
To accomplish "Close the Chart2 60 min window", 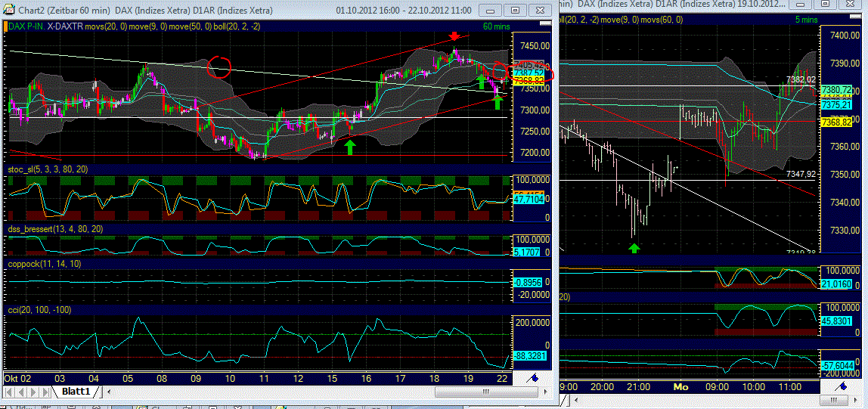I will (x=539, y=10).
